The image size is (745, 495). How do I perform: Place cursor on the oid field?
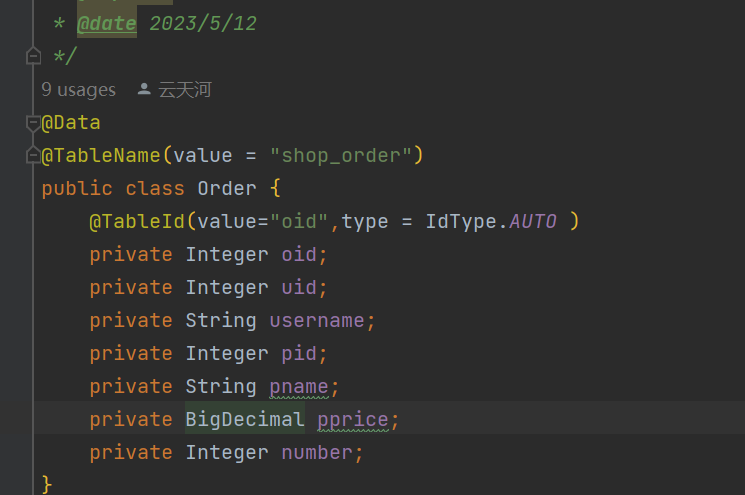click(299, 254)
